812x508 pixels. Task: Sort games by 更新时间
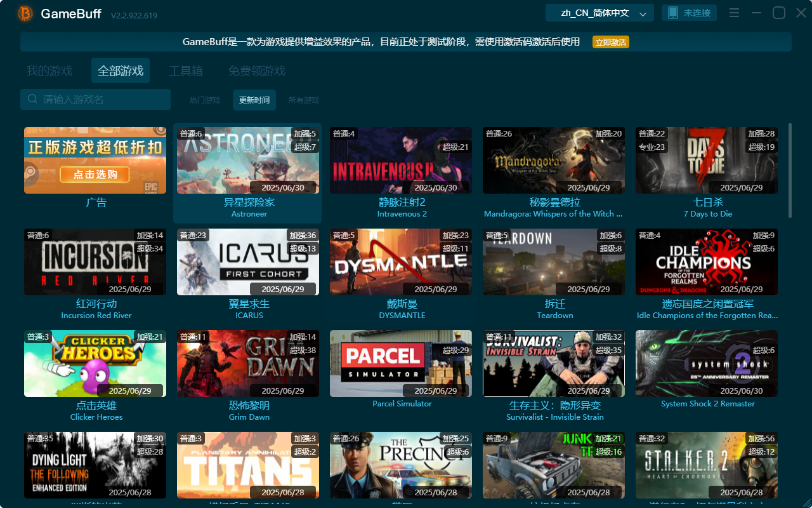click(254, 100)
